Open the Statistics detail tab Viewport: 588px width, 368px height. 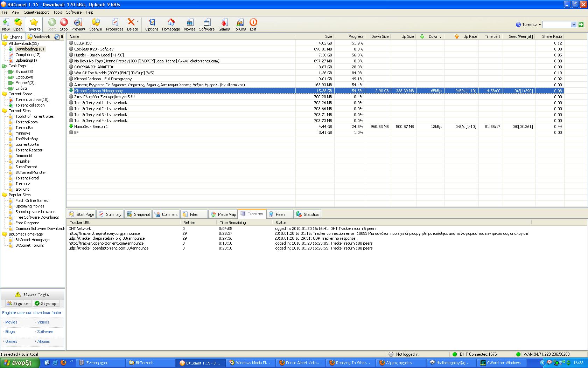(308, 214)
